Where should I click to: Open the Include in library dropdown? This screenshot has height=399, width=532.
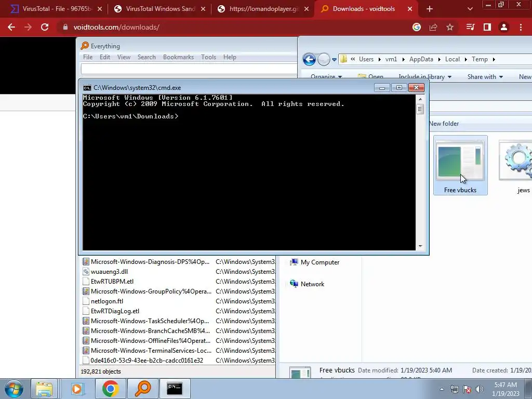(x=425, y=77)
